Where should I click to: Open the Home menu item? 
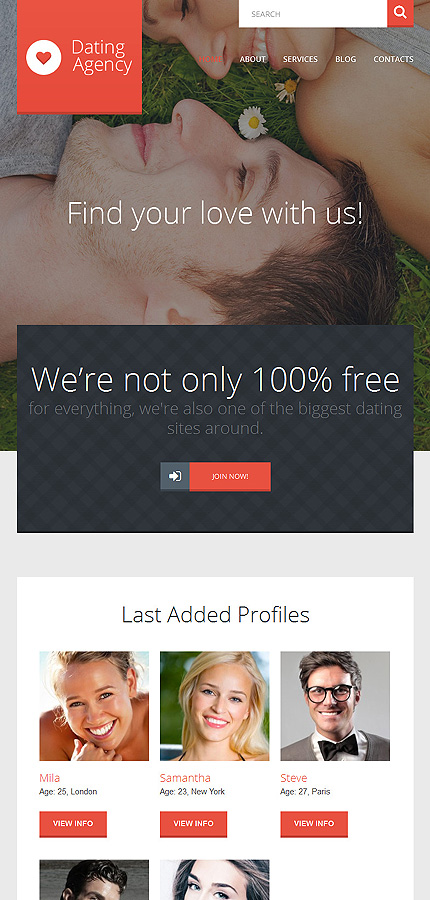click(210, 59)
